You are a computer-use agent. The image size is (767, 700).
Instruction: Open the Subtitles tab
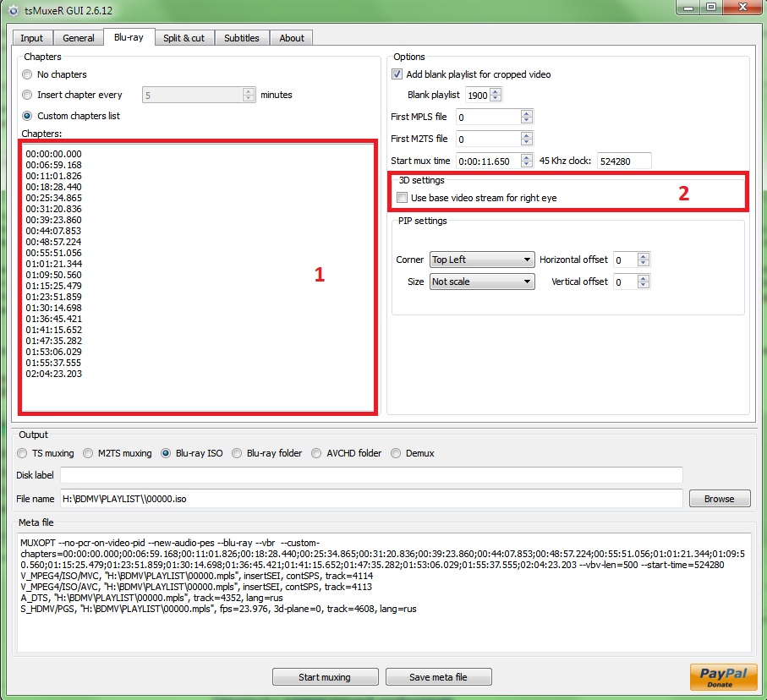pos(242,38)
